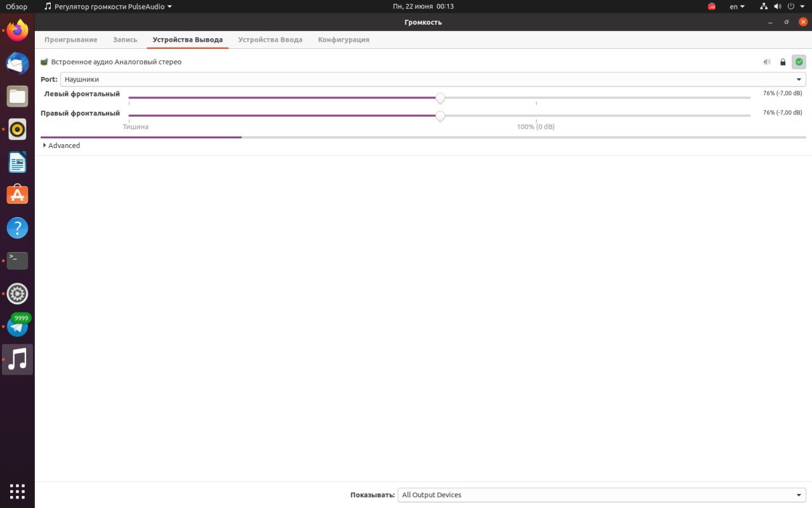Switch to the Запись tab
The height and width of the screenshot is (508, 812).
[x=125, y=39]
